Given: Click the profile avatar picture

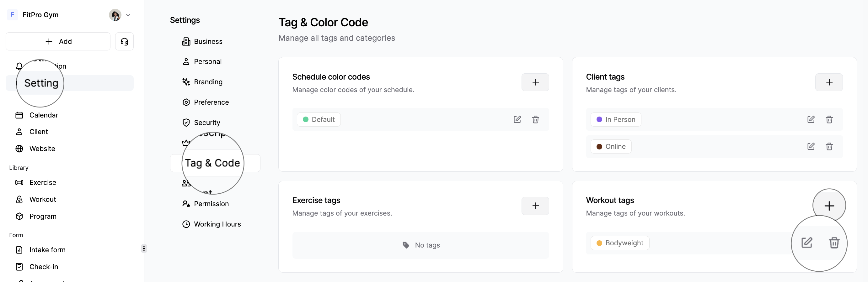Looking at the screenshot, I should click(115, 15).
